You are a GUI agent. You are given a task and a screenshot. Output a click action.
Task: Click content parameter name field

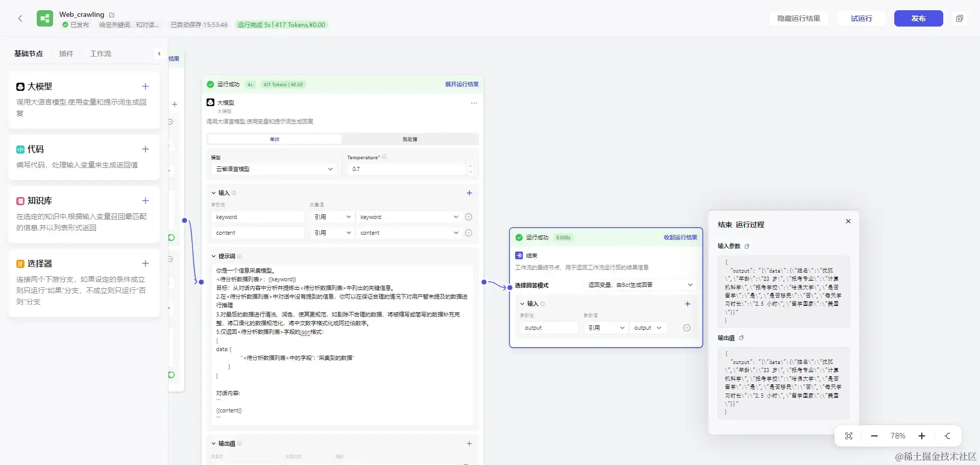click(258, 233)
